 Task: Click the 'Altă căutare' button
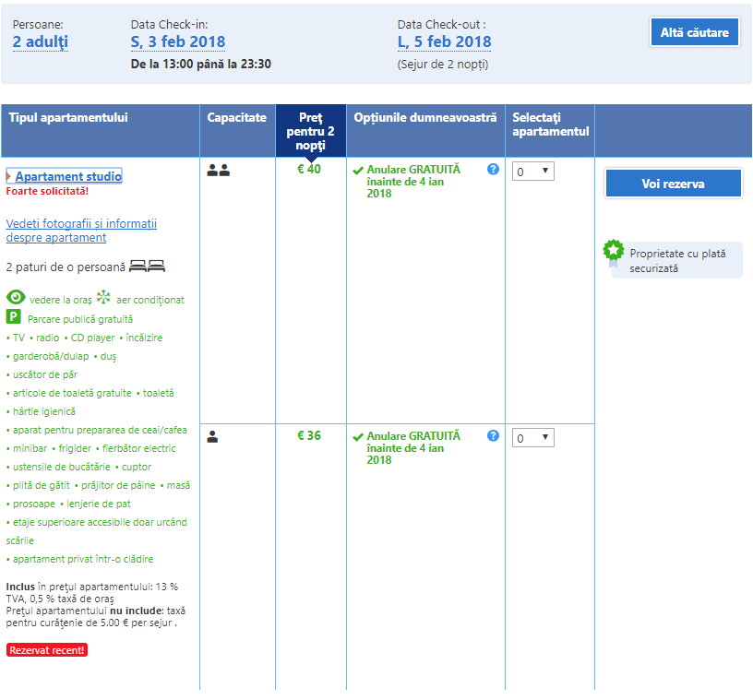(694, 32)
